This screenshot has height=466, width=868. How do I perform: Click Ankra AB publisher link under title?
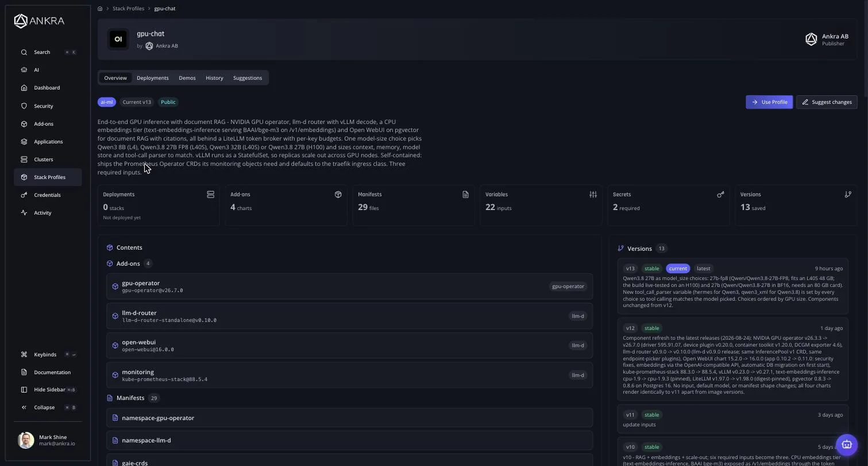click(161, 46)
